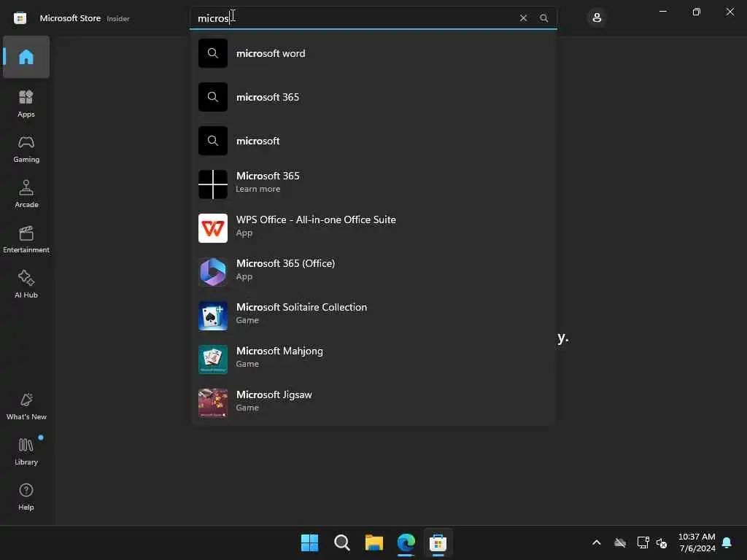Open the notification bell icon

click(x=727, y=542)
